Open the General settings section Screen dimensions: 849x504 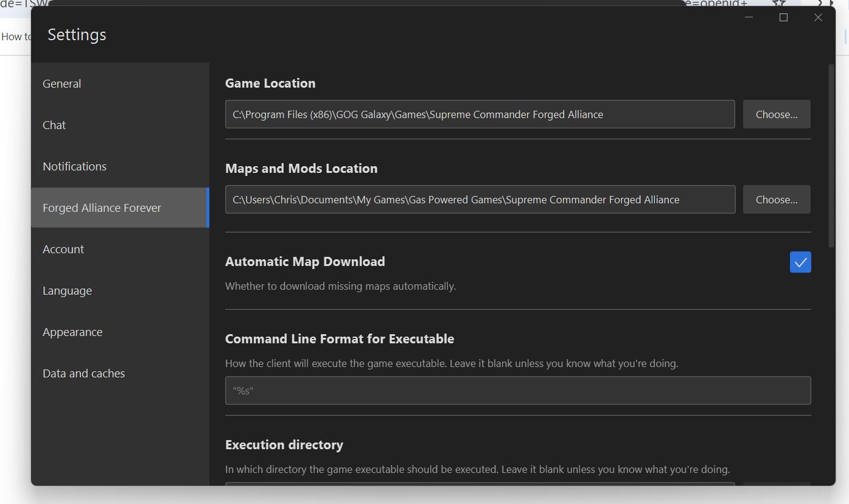120,84
